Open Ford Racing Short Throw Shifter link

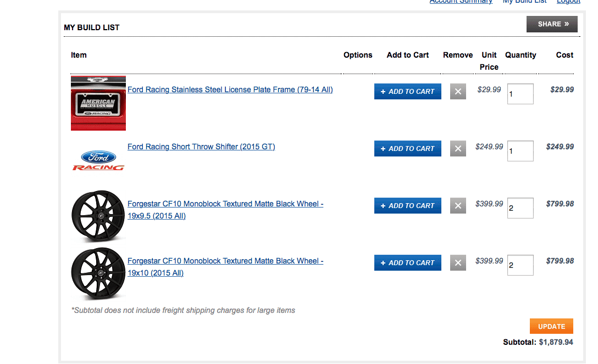(x=201, y=147)
